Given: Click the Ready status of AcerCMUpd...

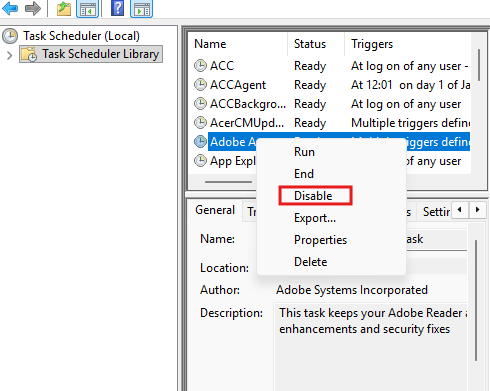Looking at the screenshot, I should (x=310, y=123).
